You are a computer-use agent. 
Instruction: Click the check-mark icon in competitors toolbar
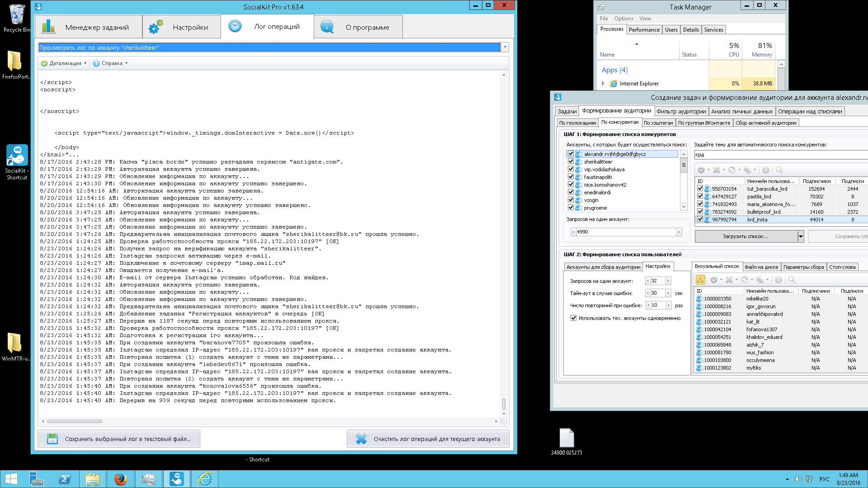click(x=701, y=170)
